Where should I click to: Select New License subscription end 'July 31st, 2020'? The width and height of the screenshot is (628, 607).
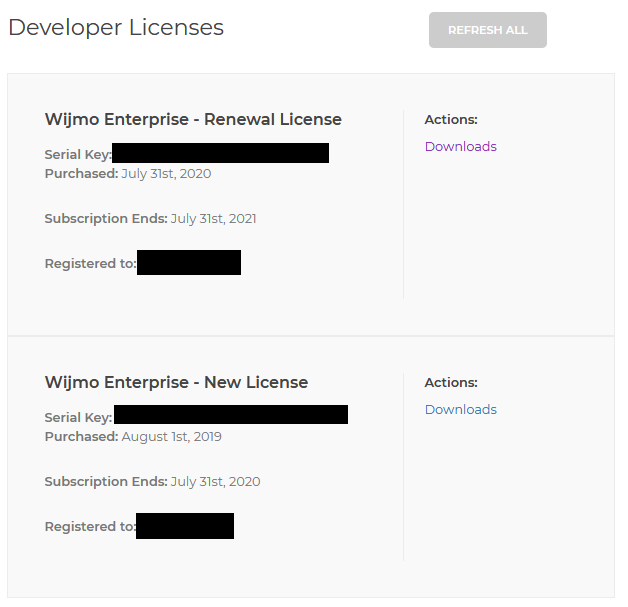pyautogui.click(x=215, y=482)
